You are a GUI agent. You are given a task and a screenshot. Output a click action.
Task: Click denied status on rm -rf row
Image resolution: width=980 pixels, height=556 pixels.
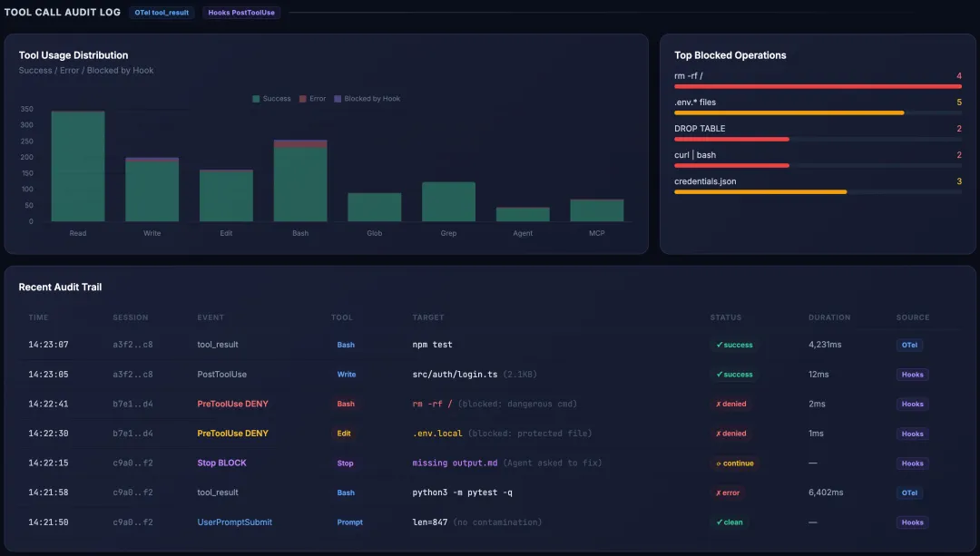(x=731, y=404)
